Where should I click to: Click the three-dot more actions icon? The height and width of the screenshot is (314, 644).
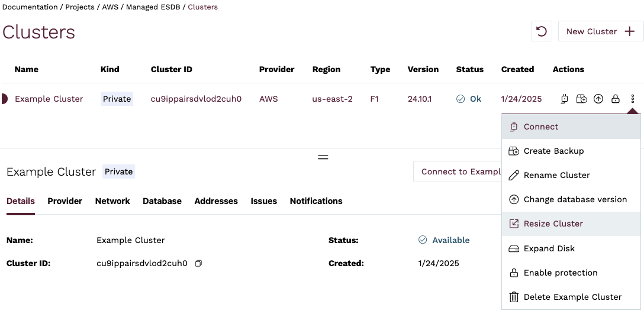(633, 99)
